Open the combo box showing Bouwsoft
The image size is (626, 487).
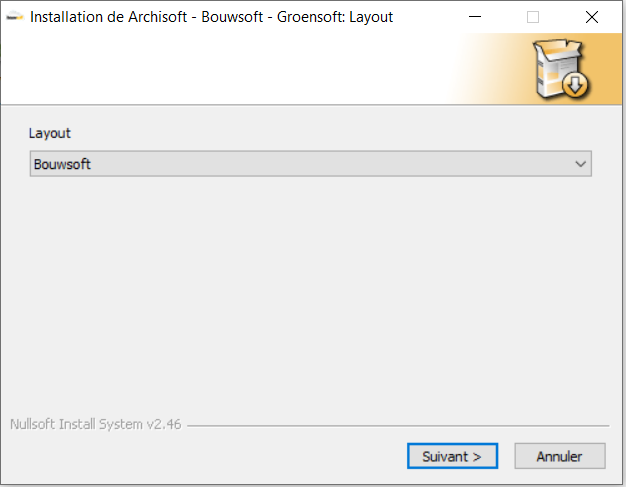click(x=311, y=164)
